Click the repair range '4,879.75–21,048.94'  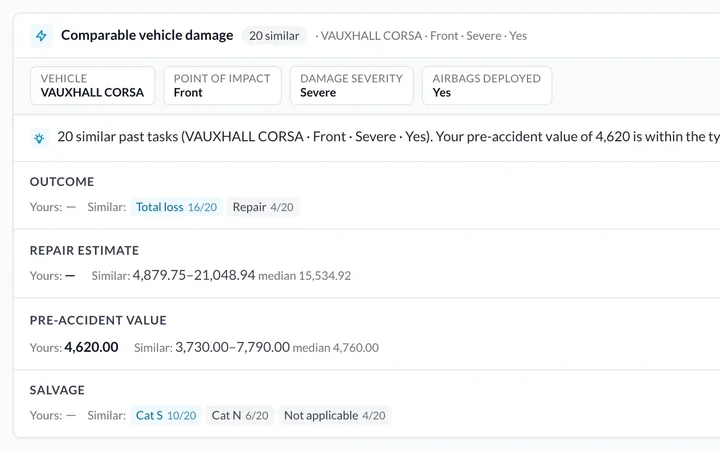(194, 275)
